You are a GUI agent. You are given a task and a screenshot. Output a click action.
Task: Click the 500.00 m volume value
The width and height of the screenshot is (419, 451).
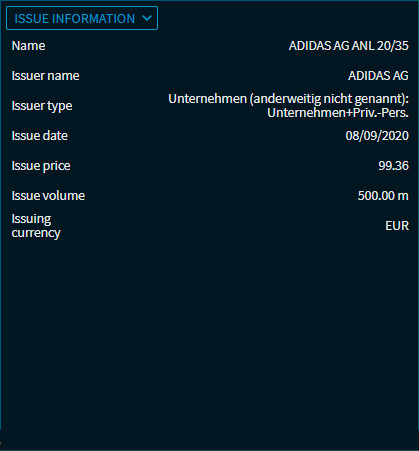[x=383, y=196]
